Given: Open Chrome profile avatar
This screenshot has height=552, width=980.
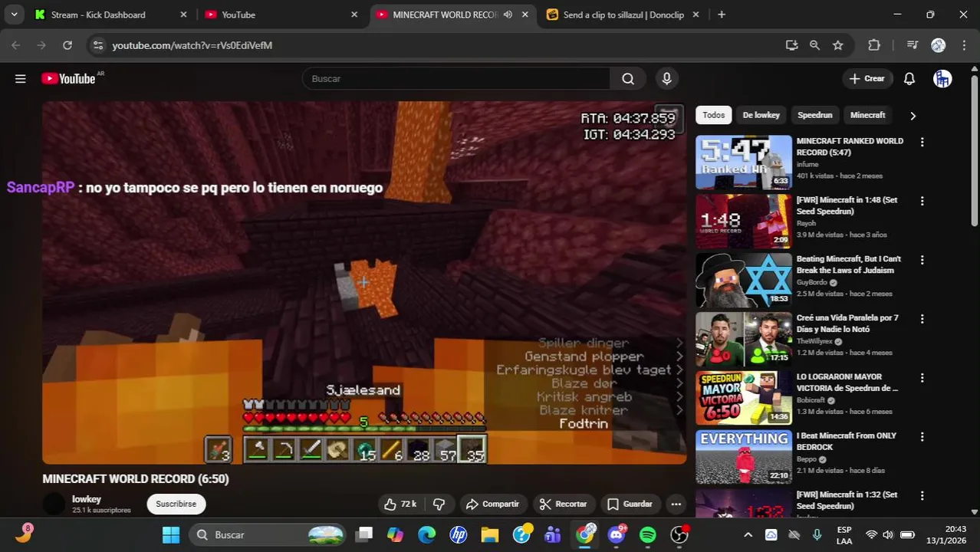Looking at the screenshot, I should tap(939, 45).
